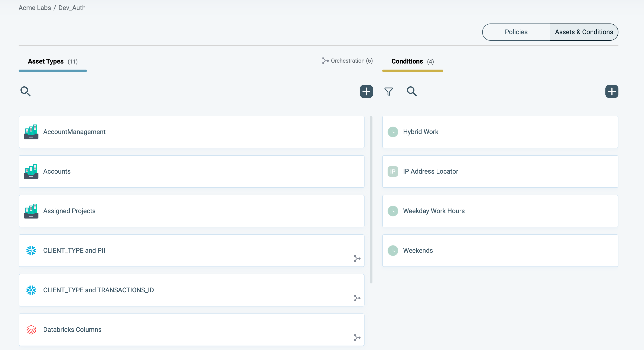
Task: Click the Snowflake icon for CLIENT_TYPE and TRANSACTIONS_ID
Action: [x=31, y=290]
